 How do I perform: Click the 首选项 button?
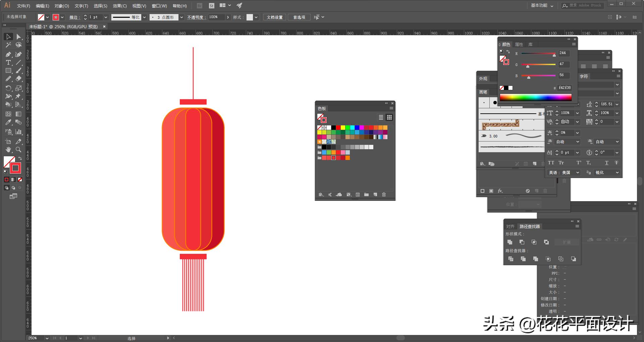(x=299, y=17)
